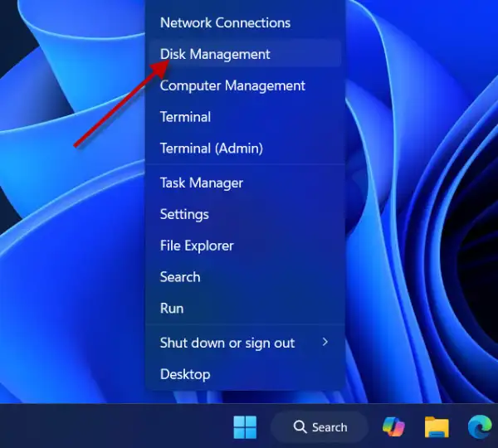The width and height of the screenshot is (498, 448).
Task: Click the Windows Start button
Action: [x=245, y=426]
